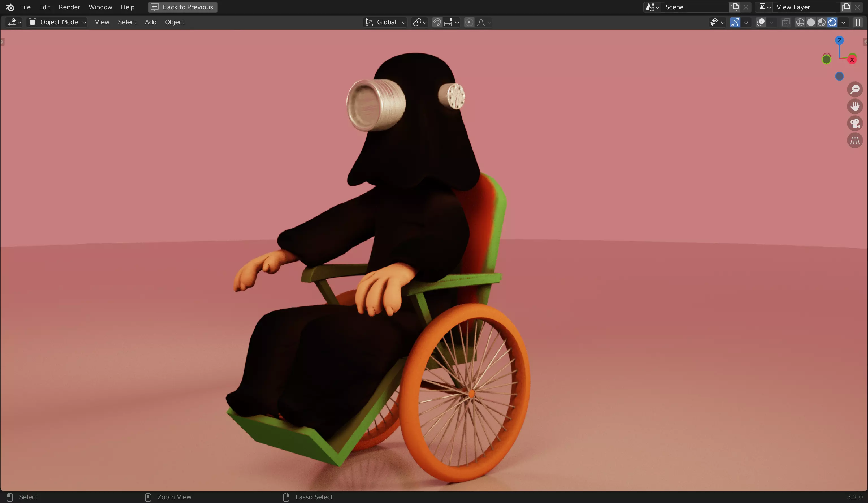Screen dimensions: 868x503
Task: Click the zoom magnifier viewport button
Action: tap(854, 89)
